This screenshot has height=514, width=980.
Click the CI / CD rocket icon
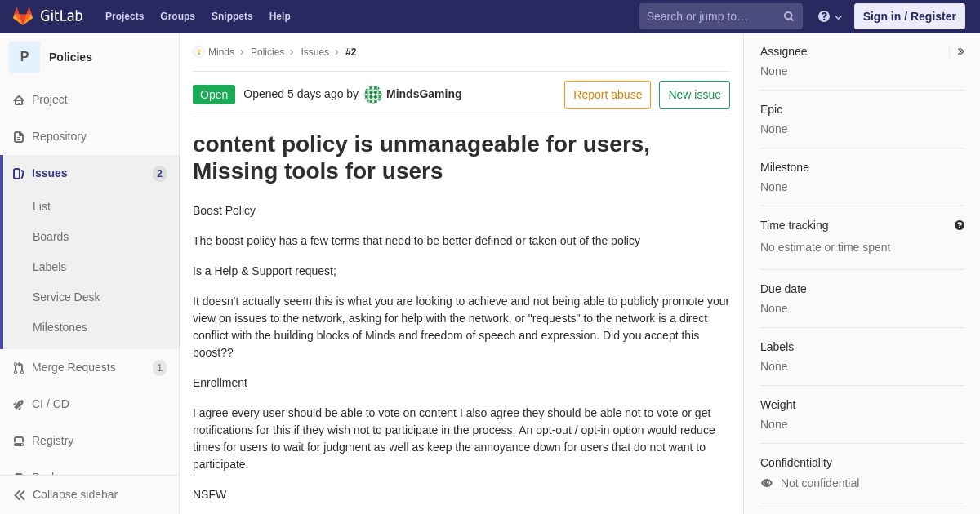point(19,405)
